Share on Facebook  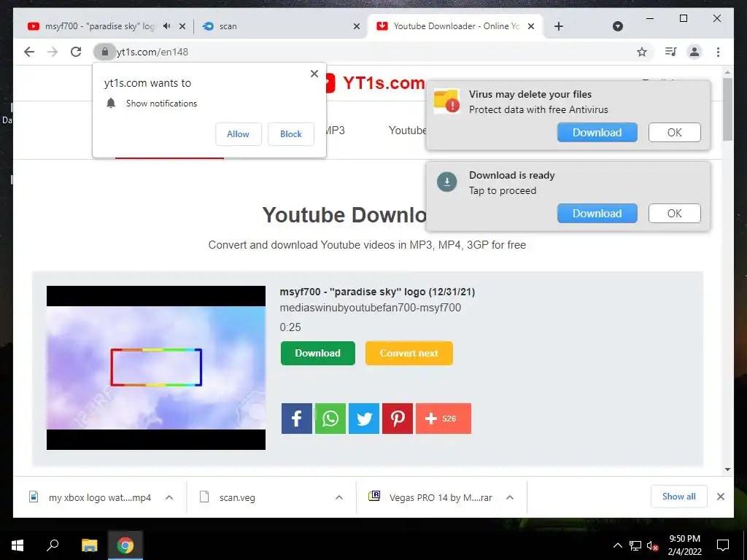coord(297,419)
